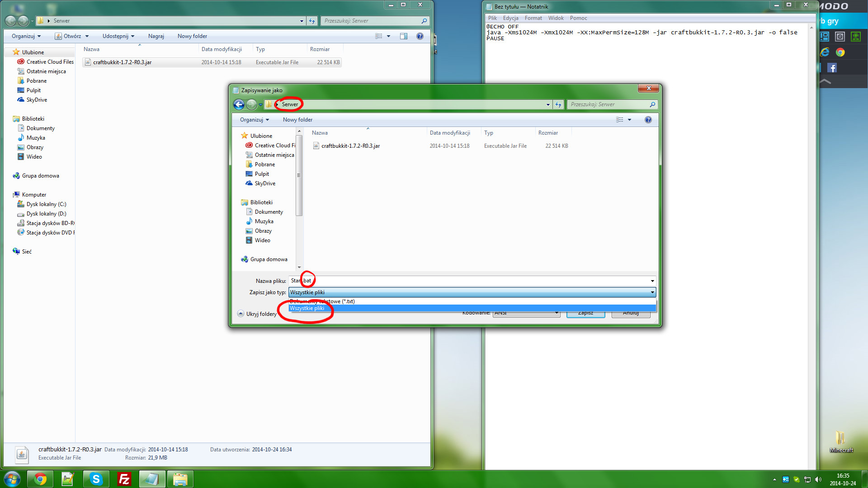
Task: Click the Explorer window Back arrow
Action: point(10,21)
